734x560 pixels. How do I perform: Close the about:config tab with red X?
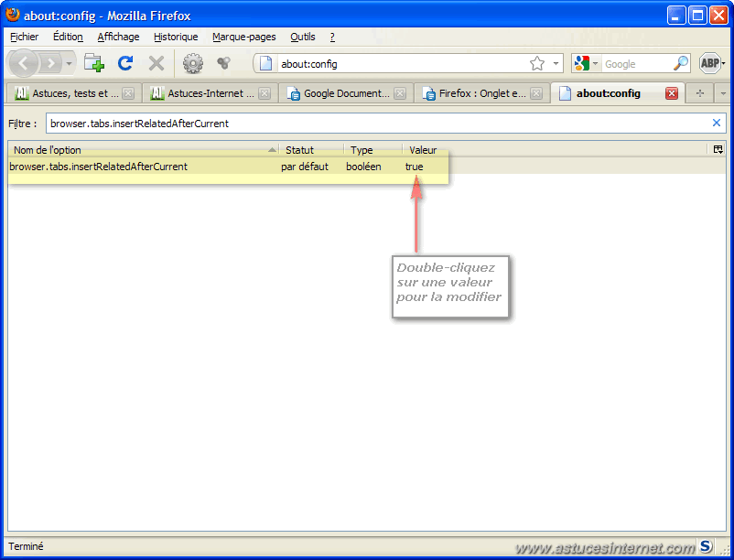point(672,93)
